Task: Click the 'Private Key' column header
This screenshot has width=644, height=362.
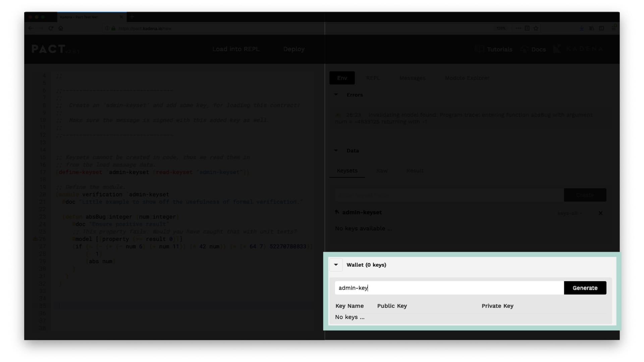Action: pyautogui.click(x=497, y=306)
